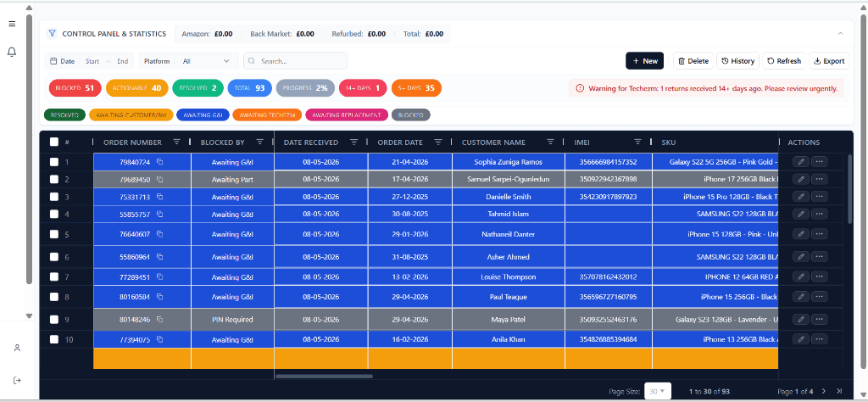Copy order number 80148246
Image resolution: width=868 pixels, height=402 pixels.
(x=159, y=320)
